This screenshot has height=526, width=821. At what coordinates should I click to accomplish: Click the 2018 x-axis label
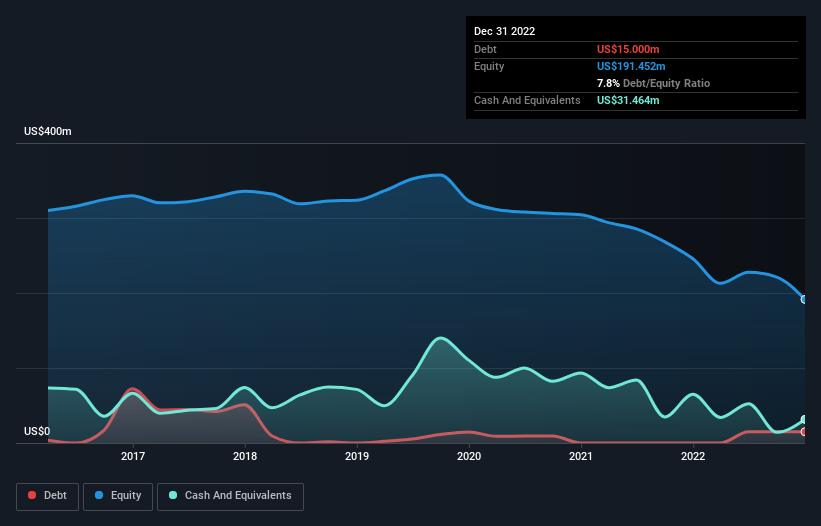[245, 456]
